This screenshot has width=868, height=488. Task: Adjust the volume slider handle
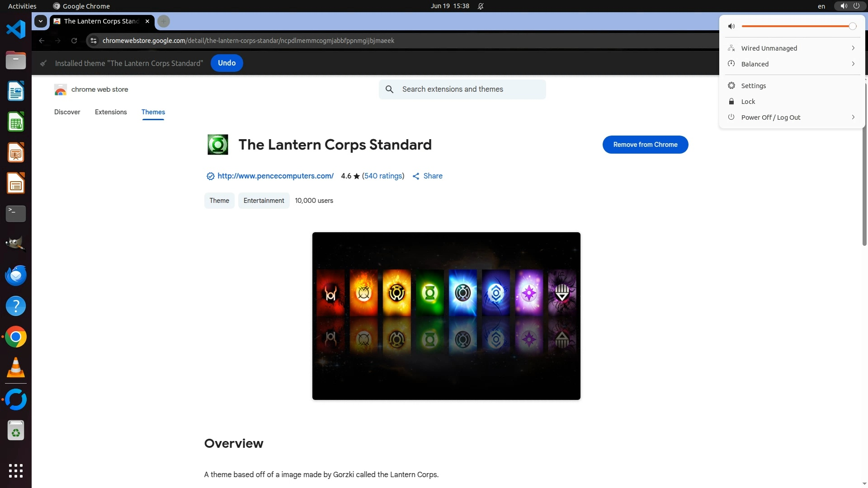click(x=852, y=26)
